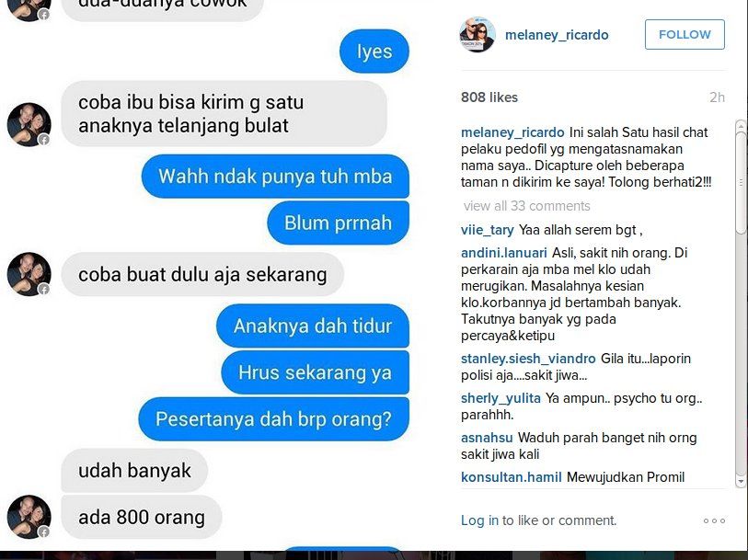Image resolution: width=748 pixels, height=560 pixels.
Task: Click the three-dot more options icon
Action: (x=714, y=520)
